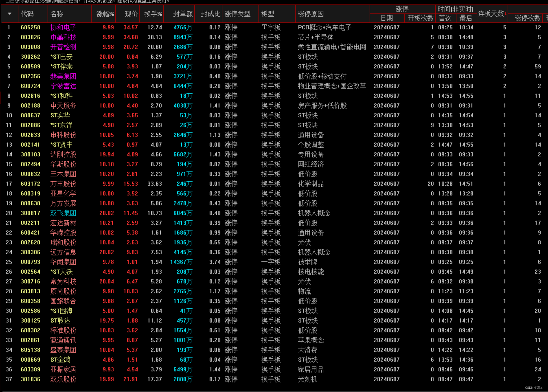
Task: Select row number 37 for 双乐股份
Action: click(9, 379)
